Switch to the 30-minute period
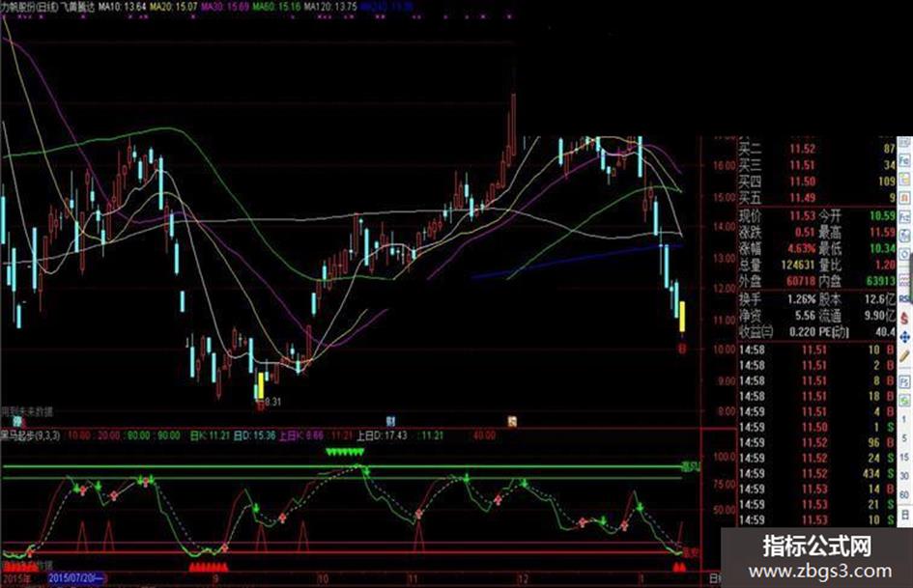 (x=905, y=476)
